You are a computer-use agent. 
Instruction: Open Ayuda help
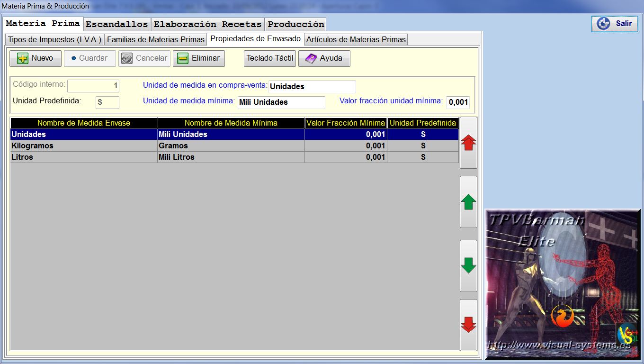324,58
